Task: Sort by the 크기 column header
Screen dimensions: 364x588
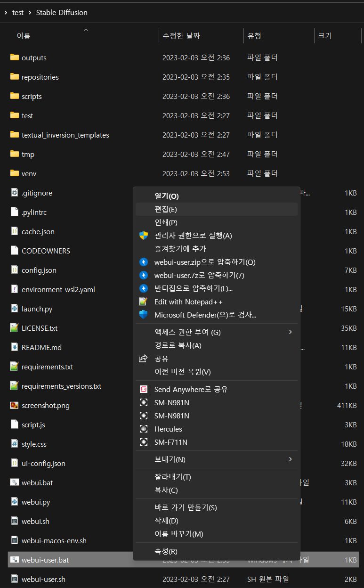Action: (325, 36)
